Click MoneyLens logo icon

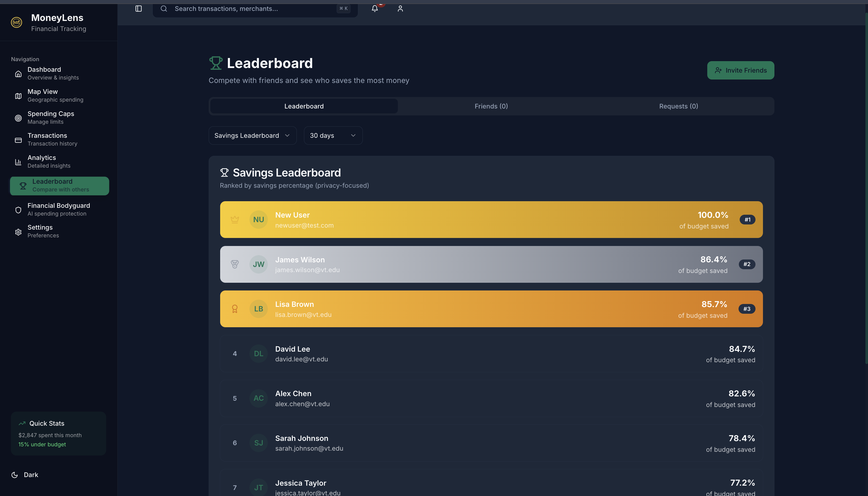[x=16, y=22]
